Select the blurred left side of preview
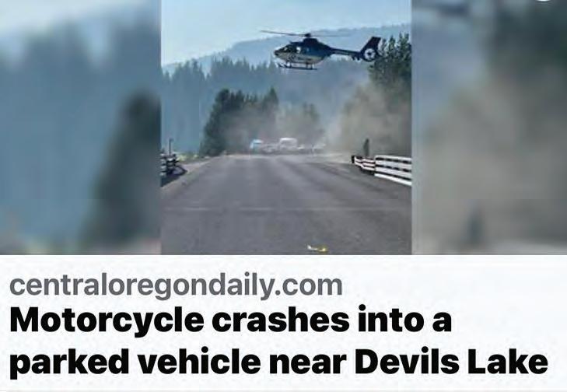Viewport: 567px width, 392px height. coord(80,127)
